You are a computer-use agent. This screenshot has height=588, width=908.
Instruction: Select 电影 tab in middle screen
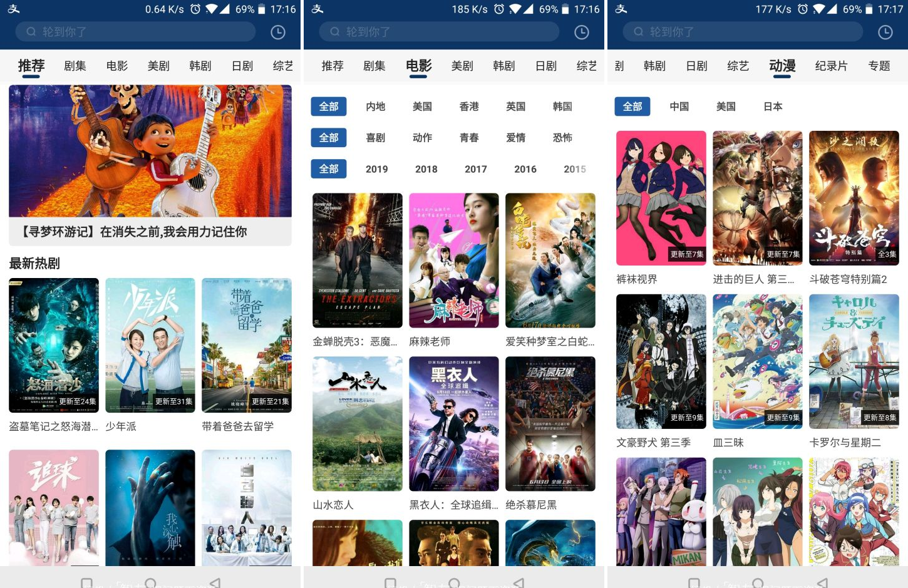tap(419, 66)
